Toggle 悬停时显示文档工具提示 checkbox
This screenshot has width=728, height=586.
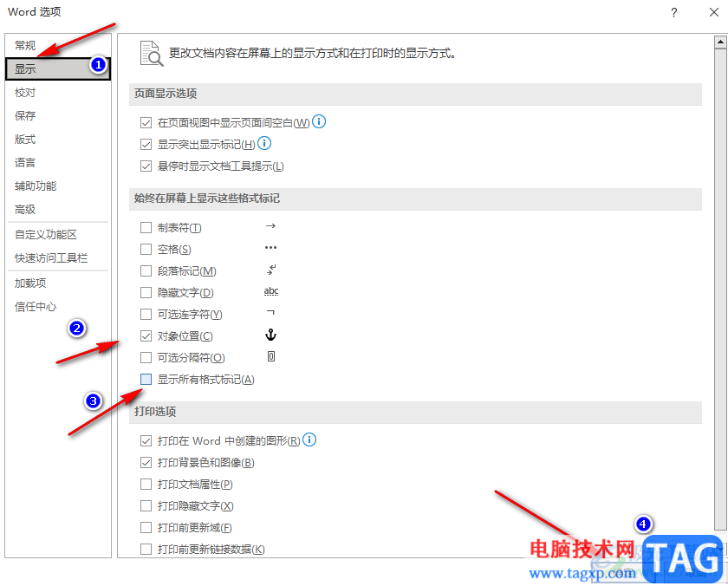146,166
